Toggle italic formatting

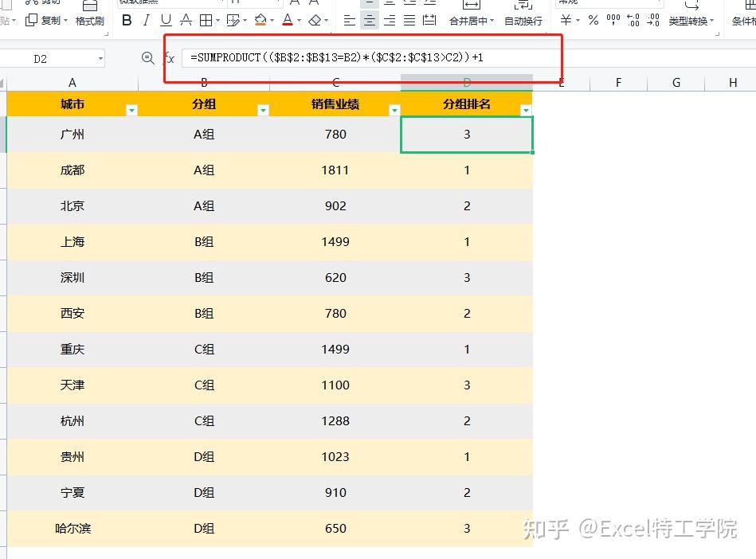(147, 20)
